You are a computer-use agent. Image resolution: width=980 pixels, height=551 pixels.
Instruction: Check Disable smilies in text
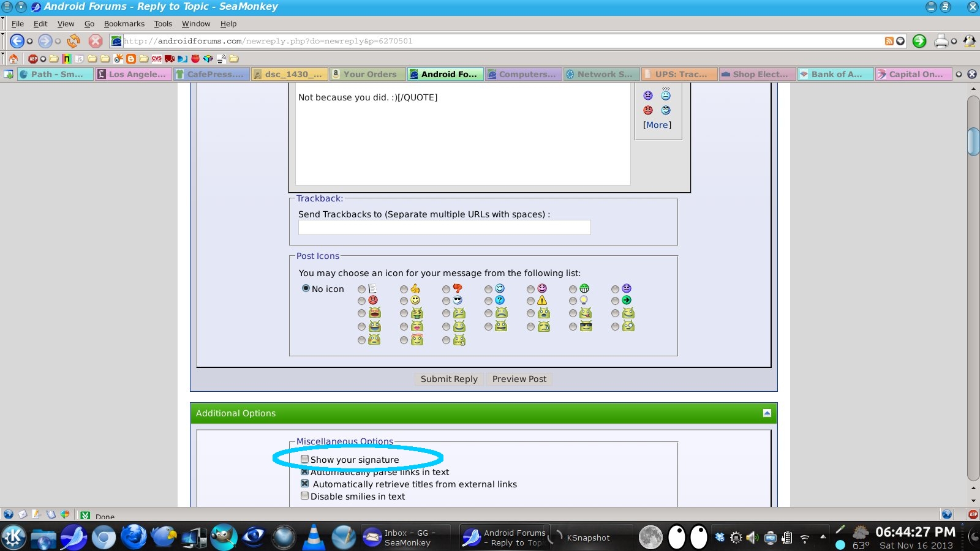[304, 496]
